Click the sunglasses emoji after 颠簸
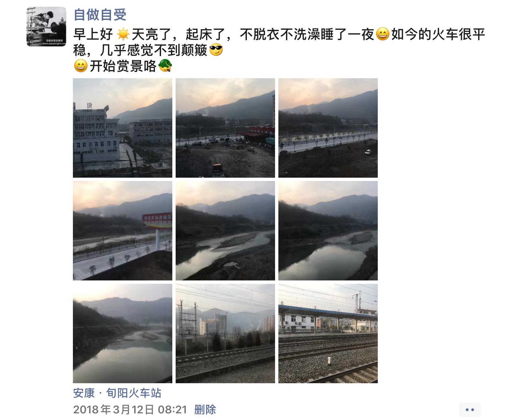Image resolution: width=509 pixels, height=420 pixels. point(216,50)
